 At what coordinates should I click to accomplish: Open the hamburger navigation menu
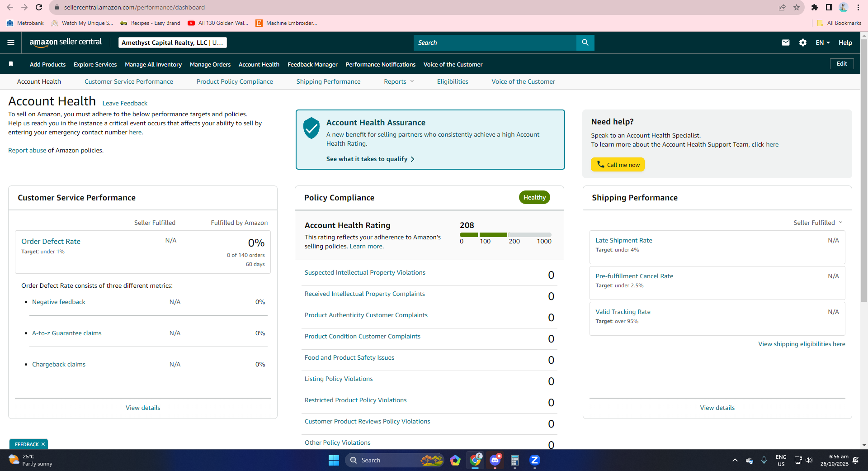11,43
